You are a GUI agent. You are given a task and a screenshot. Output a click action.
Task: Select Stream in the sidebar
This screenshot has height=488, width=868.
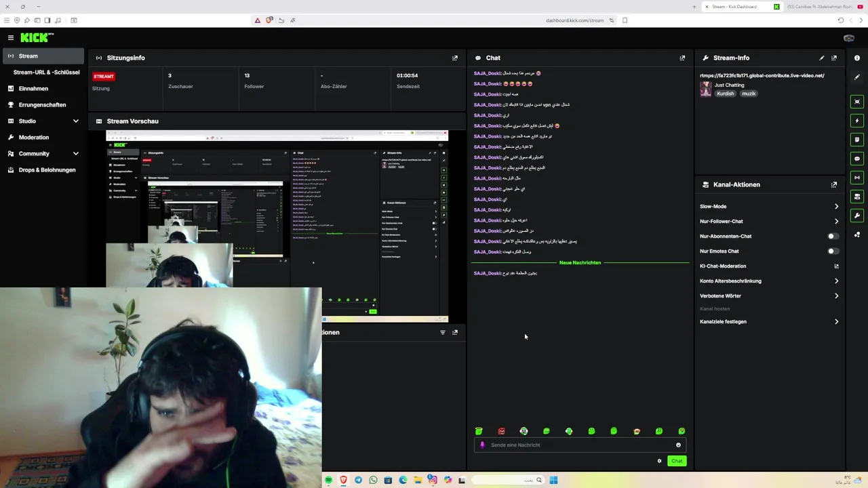tap(43, 56)
